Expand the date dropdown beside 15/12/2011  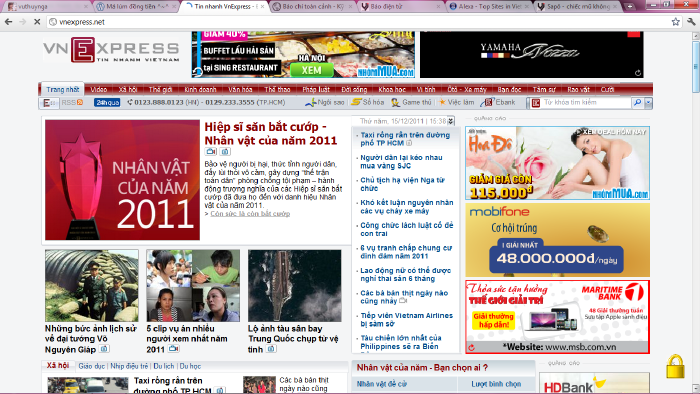tap(451, 120)
